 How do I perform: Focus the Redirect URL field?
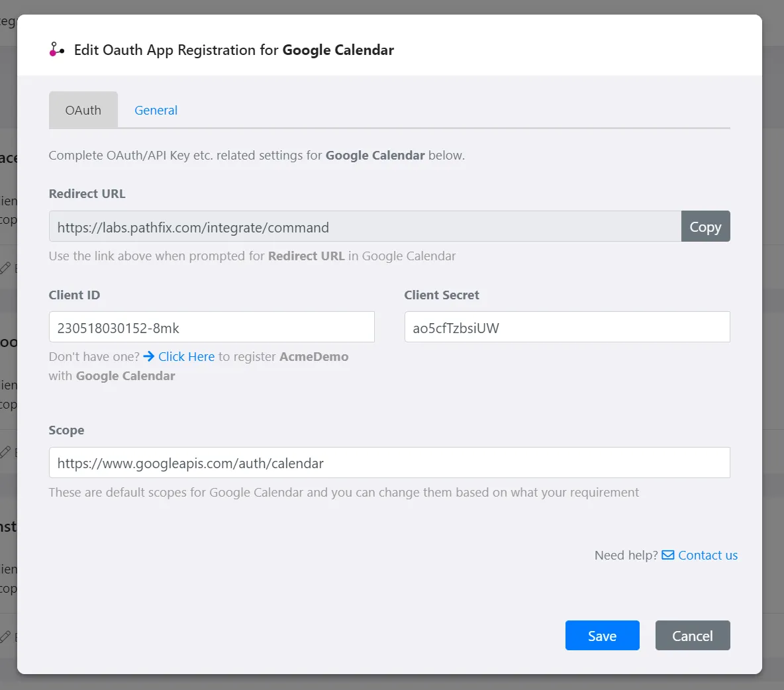pyautogui.click(x=365, y=226)
